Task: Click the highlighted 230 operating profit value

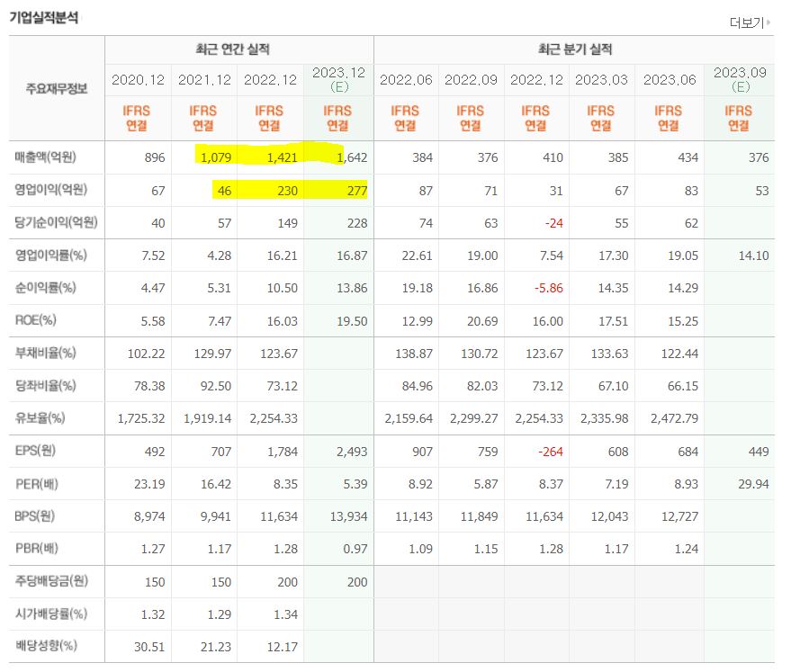Action: pyautogui.click(x=288, y=191)
